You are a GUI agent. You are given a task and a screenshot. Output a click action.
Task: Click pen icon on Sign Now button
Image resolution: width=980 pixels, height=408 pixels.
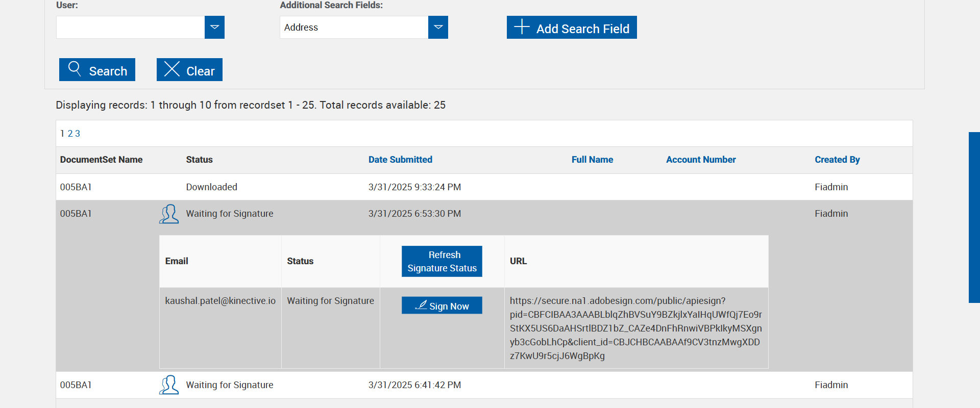point(421,305)
